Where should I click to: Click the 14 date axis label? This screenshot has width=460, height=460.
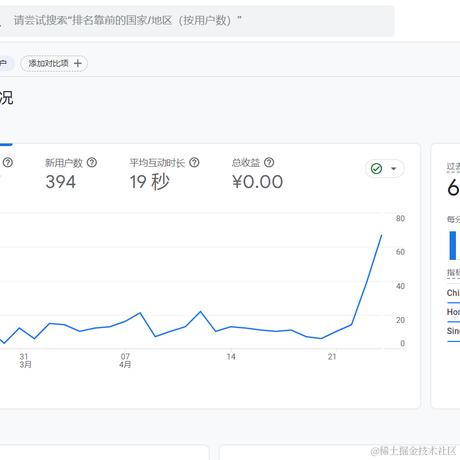(x=231, y=357)
